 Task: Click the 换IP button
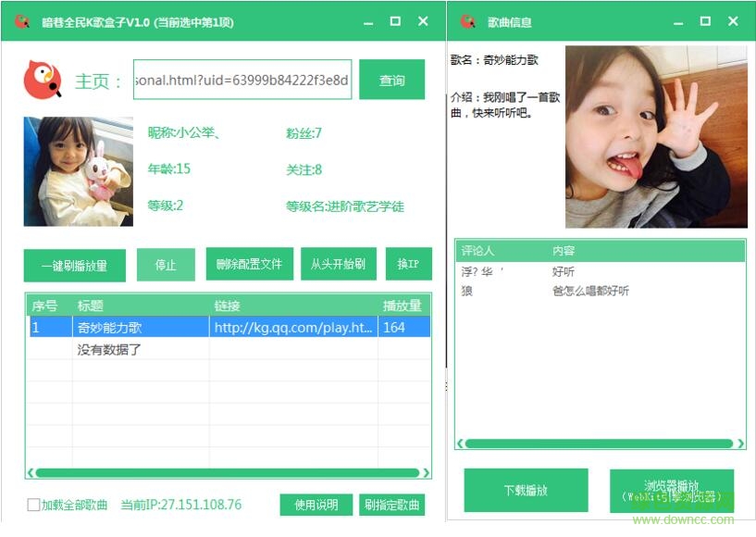click(408, 264)
